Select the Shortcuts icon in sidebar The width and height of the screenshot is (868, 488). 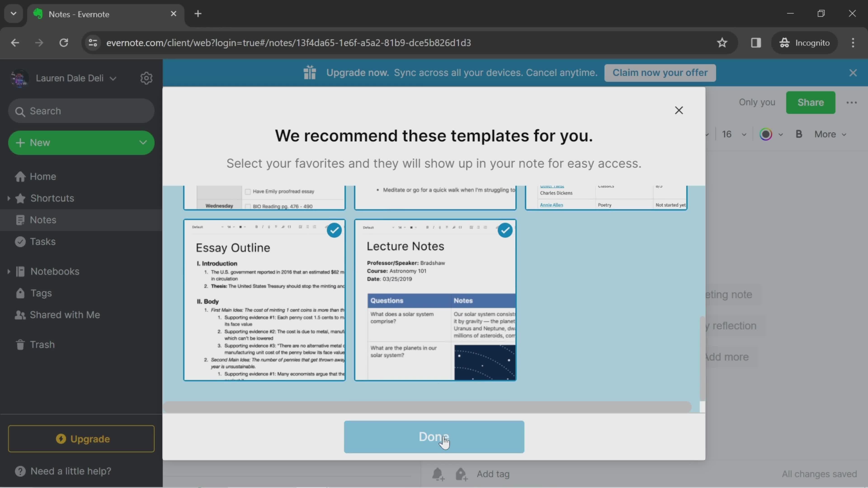point(20,198)
